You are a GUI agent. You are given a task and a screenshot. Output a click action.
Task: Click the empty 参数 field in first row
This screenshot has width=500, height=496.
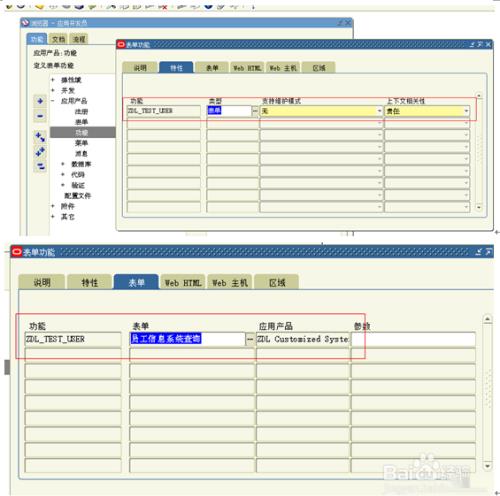(413, 339)
